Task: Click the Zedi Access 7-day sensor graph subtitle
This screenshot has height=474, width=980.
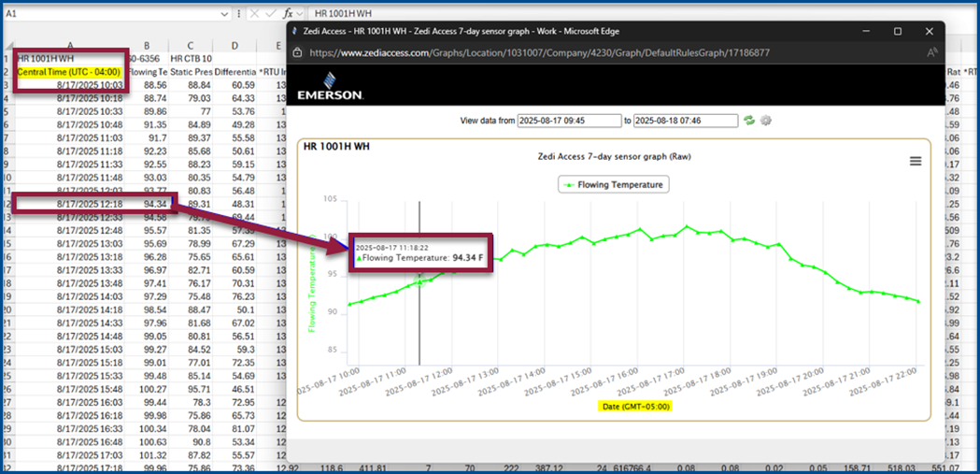Action: [613, 157]
